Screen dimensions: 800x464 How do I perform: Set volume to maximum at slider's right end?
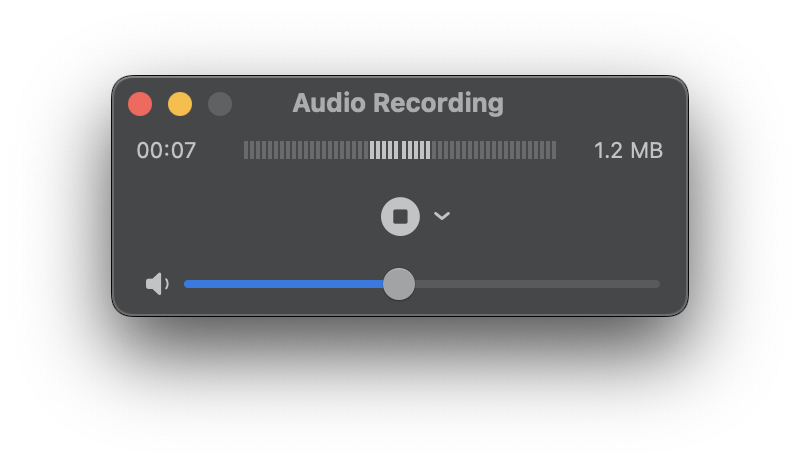tap(658, 284)
